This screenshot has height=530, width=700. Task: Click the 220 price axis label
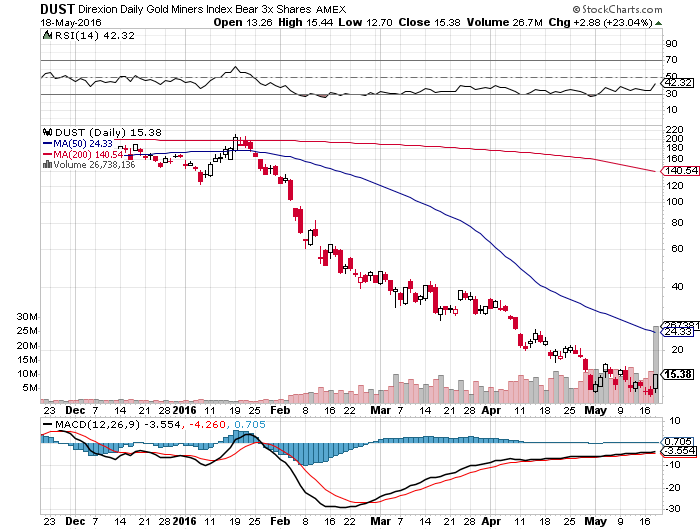point(674,129)
